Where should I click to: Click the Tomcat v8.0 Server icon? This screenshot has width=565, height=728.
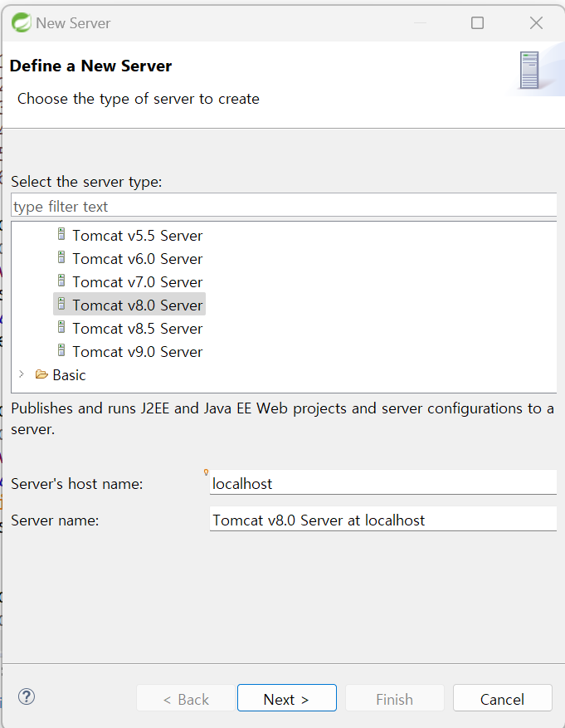coord(61,304)
